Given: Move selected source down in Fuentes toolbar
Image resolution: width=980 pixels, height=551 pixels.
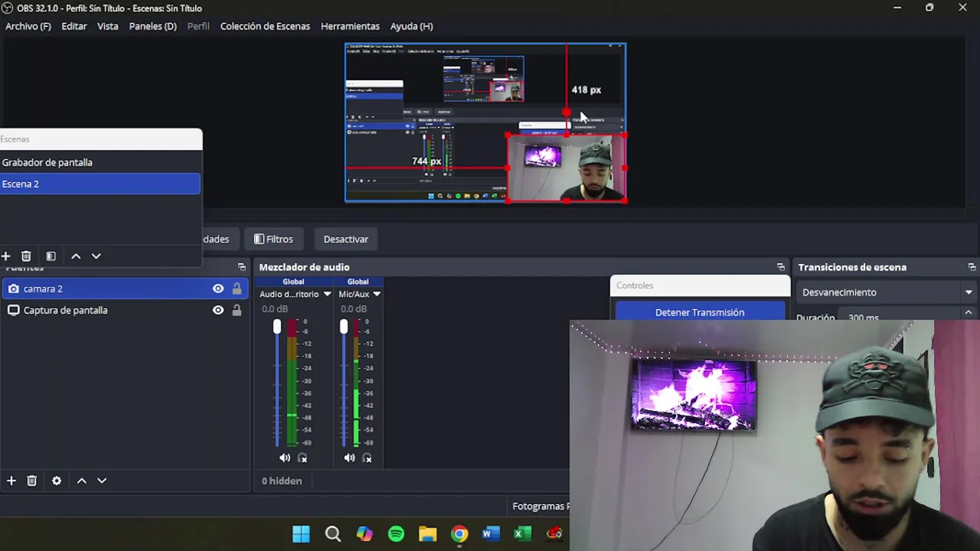Looking at the screenshot, I should coord(102,481).
